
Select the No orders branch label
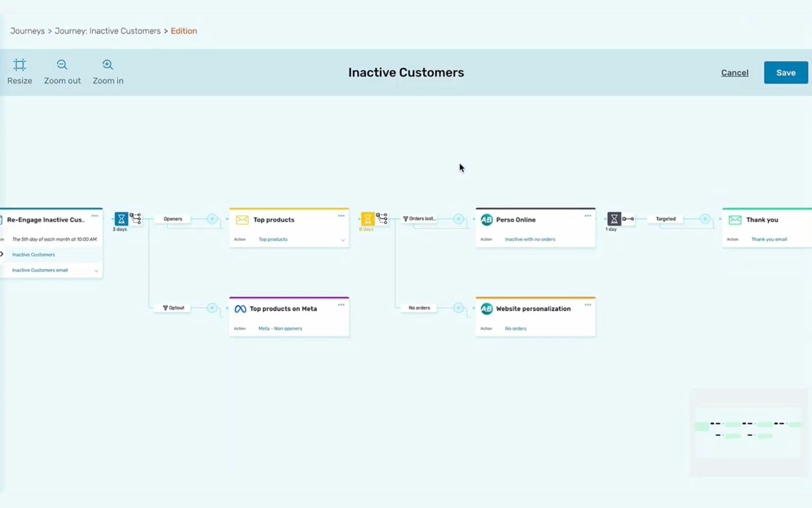coord(419,308)
